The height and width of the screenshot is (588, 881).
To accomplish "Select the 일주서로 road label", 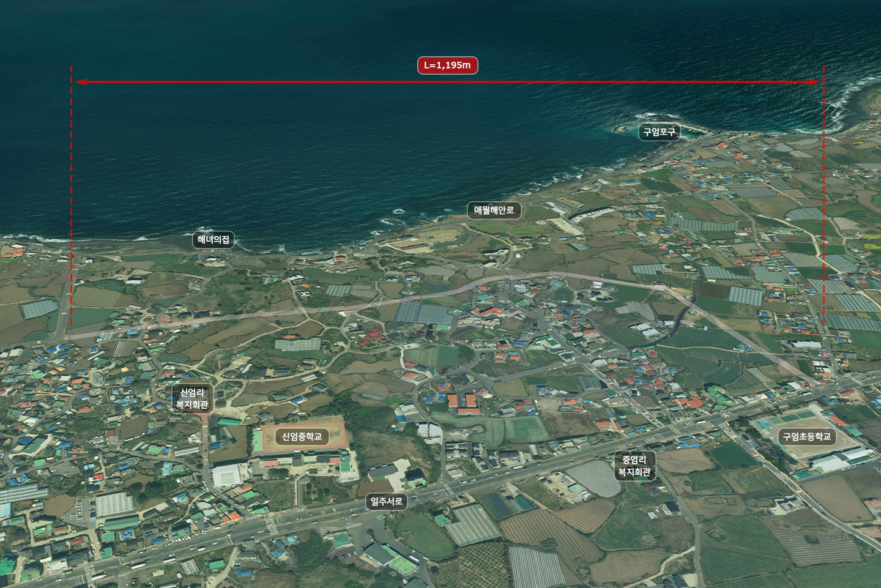I will (x=387, y=502).
